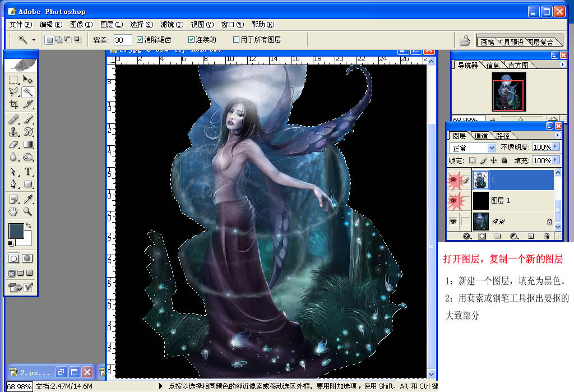Switch to the 直方图 tab

pos(519,65)
